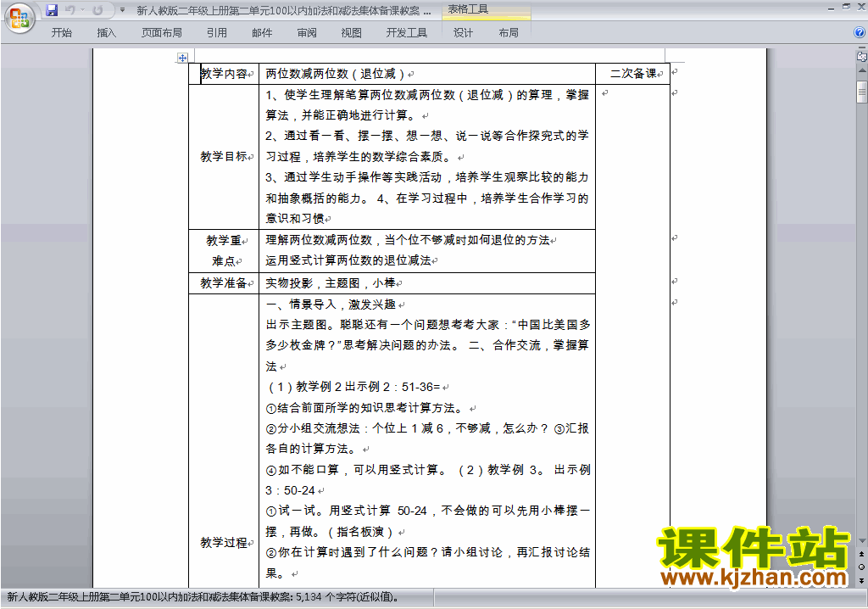Switch to the 开发工具 ribbon tab

(x=406, y=33)
